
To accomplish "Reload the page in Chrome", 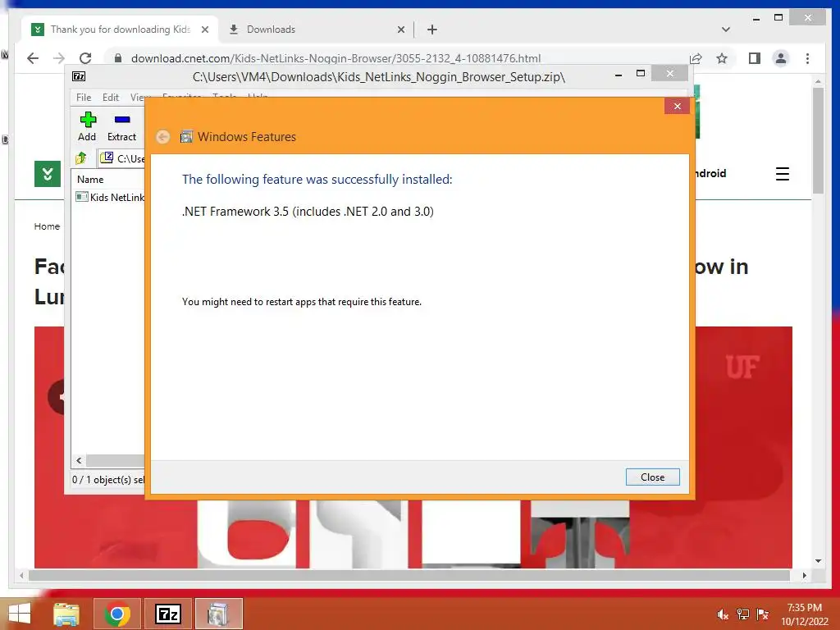I will pyautogui.click(x=85, y=58).
